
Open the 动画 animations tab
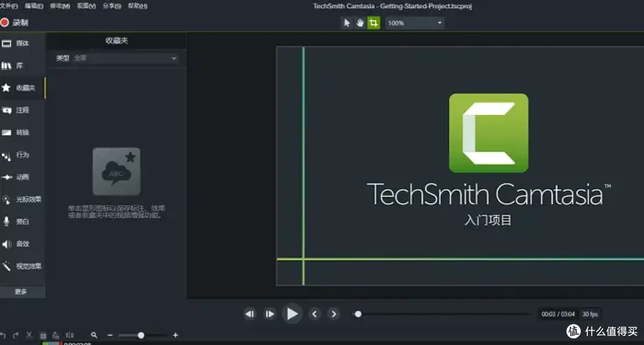(x=22, y=177)
